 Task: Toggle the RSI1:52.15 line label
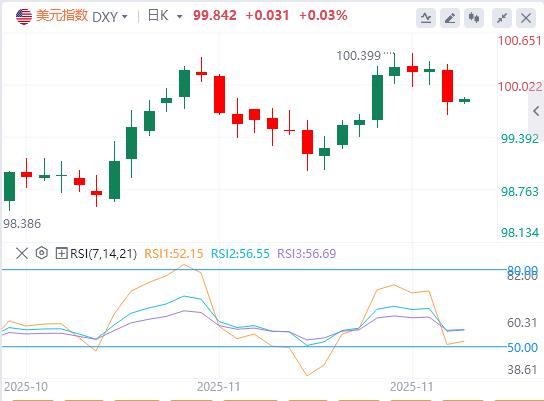[x=173, y=254]
